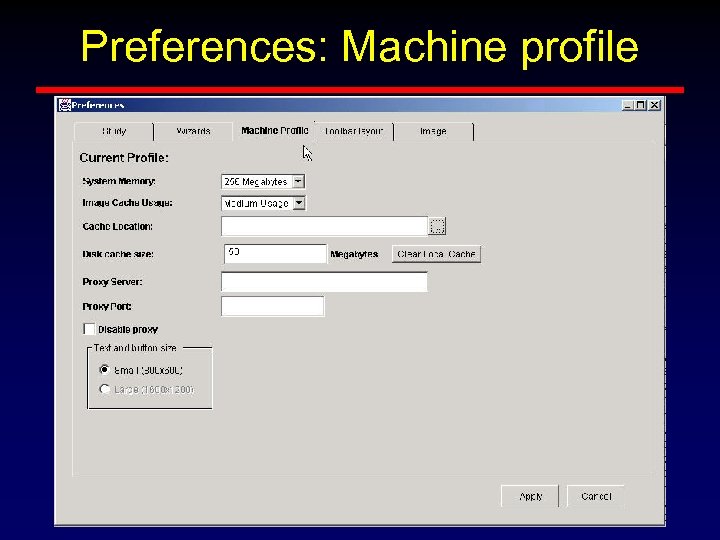Click the Text and button size label
The height and width of the screenshot is (540, 720).
tap(135, 348)
